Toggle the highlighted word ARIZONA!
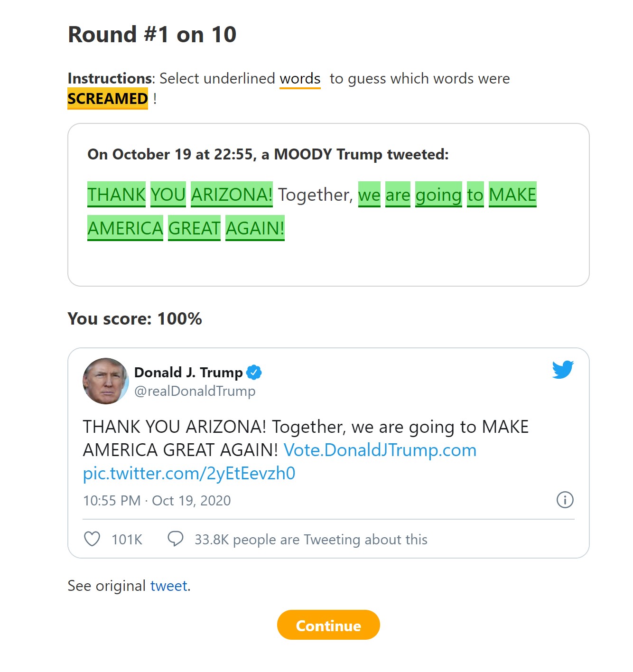 click(232, 195)
